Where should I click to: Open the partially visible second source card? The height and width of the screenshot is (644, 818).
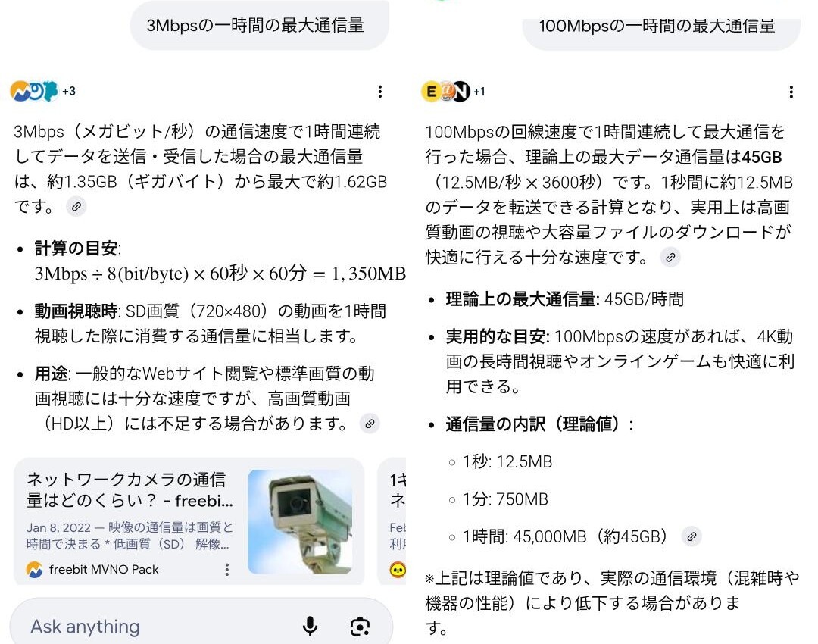(x=392, y=521)
